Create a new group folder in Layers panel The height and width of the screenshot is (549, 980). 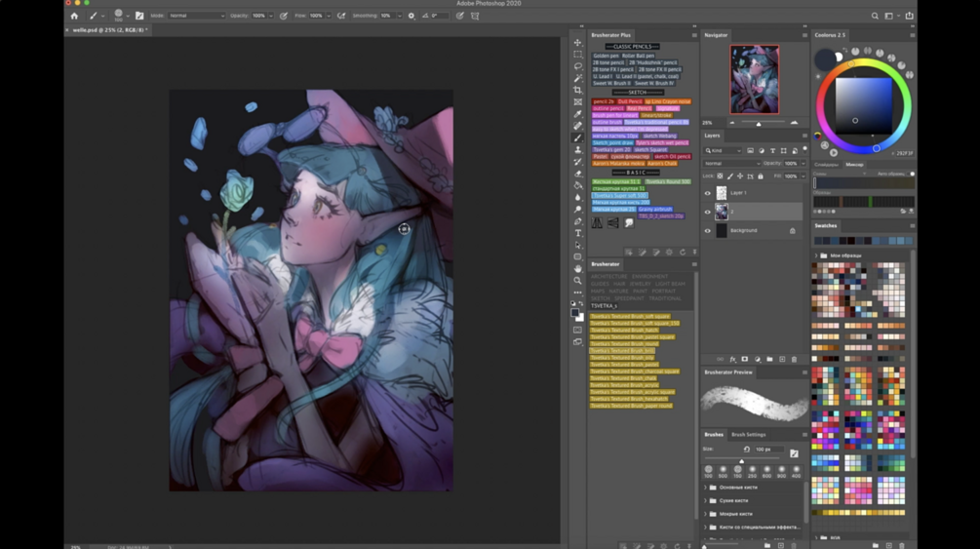(769, 360)
